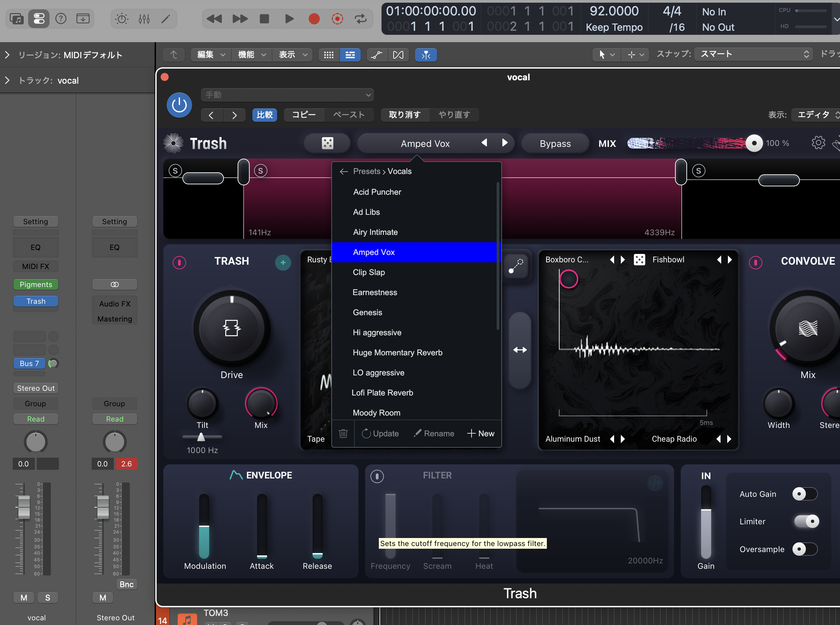This screenshot has height=625, width=840.
Task: Click the Play transport button
Action: tap(289, 18)
